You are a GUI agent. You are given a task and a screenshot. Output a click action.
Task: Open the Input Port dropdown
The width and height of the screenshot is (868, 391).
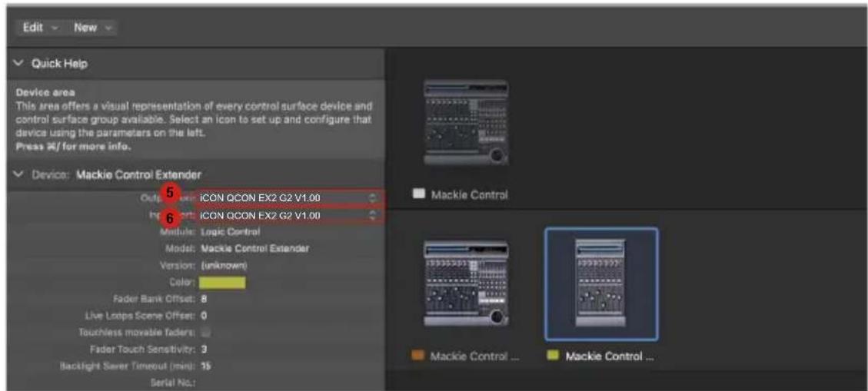pos(288,214)
